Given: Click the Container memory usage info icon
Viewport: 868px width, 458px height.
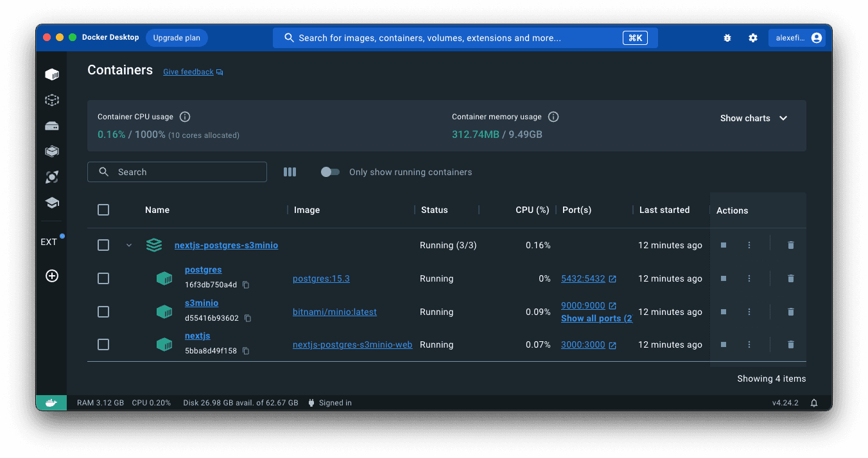Looking at the screenshot, I should click(x=553, y=117).
